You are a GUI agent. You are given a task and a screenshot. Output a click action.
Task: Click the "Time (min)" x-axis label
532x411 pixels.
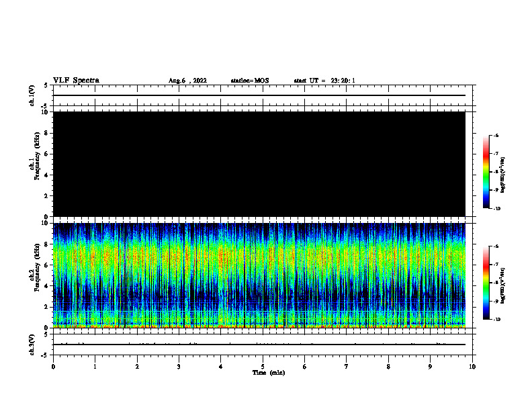(269, 373)
